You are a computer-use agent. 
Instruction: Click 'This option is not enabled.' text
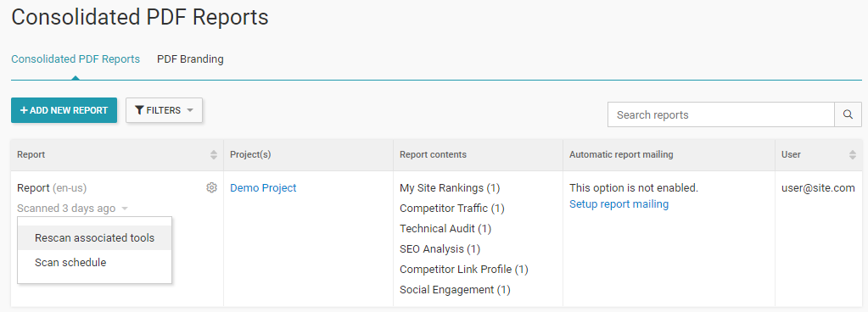tap(634, 188)
